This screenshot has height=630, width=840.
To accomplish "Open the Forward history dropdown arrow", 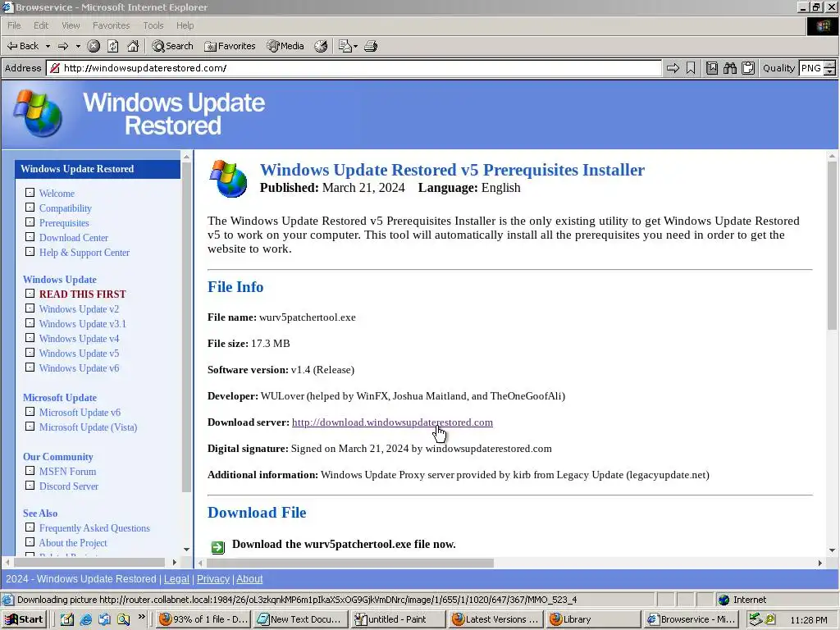I will [78, 46].
